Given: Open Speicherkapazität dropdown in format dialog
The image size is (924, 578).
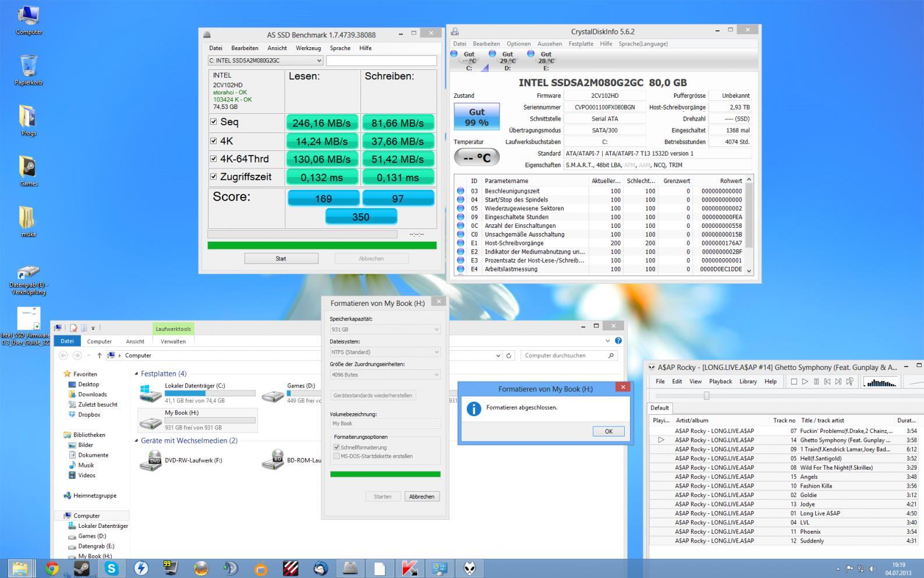Looking at the screenshot, I should 385,330.
